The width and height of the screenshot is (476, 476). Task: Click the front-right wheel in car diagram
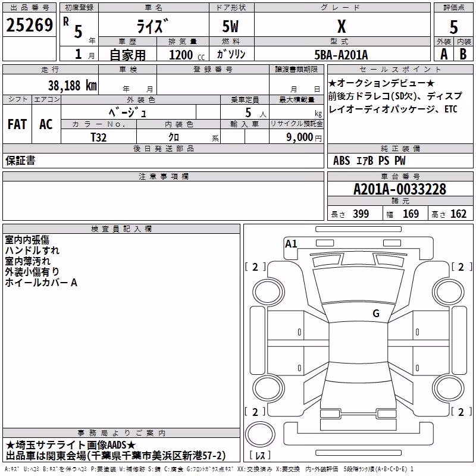(x=449, y=293)
